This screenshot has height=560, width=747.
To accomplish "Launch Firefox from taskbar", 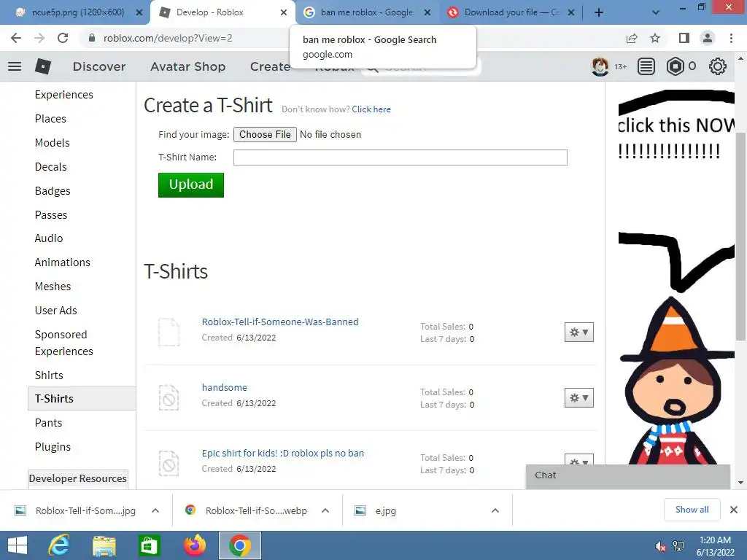I will click(x=195, y=545).
